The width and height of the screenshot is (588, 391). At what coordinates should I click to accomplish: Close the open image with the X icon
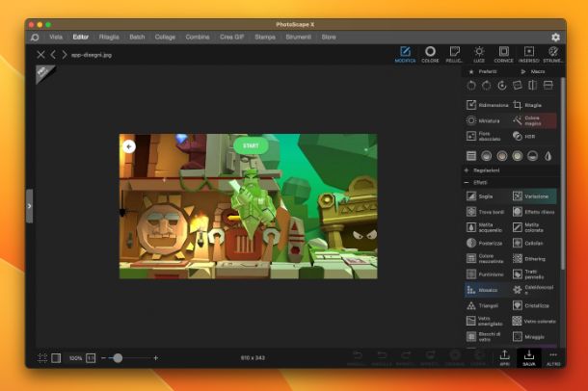tap(40, 55)
